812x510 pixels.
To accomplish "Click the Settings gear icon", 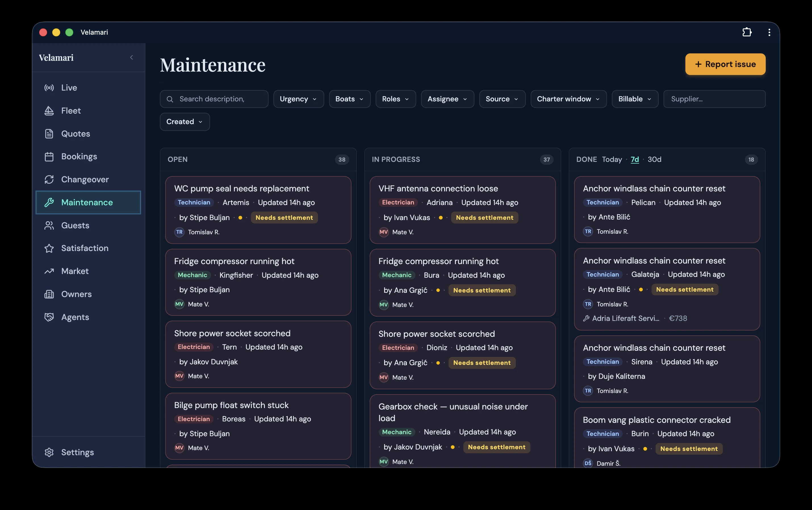I will tap(49, 452).
